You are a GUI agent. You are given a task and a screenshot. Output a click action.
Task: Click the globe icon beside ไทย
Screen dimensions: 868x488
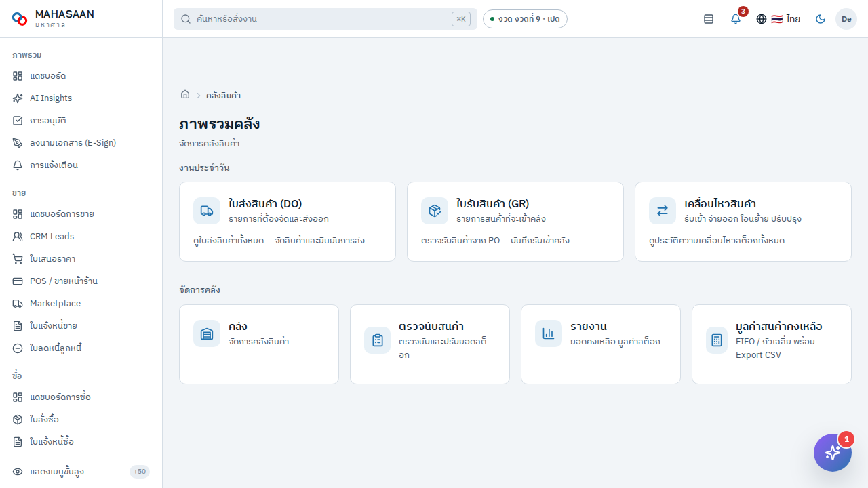click(x=762, y=19)
